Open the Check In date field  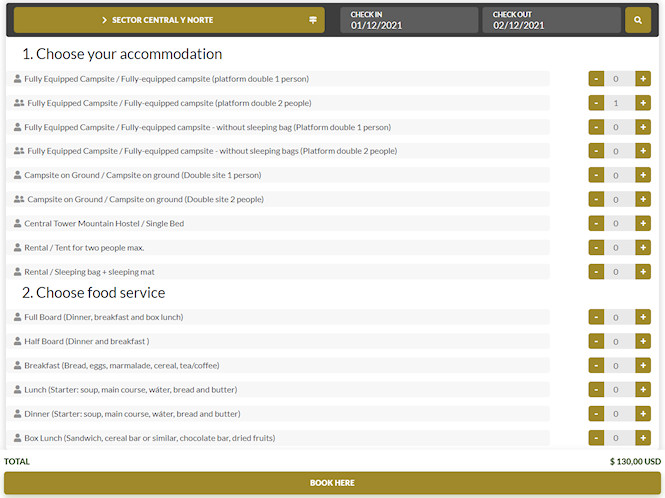pyautogui.click(x=408, y=21)
